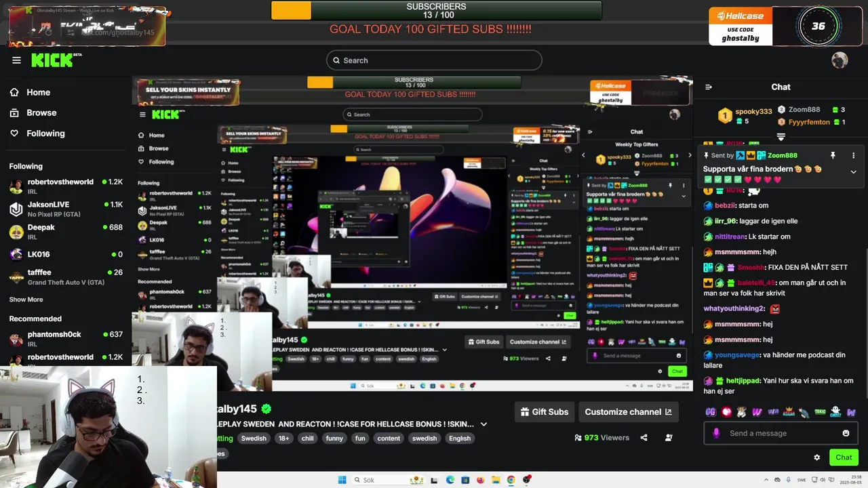Click the purple microphone chat icon
Image resolution: width=868 pixels, height=488 pixels.
[716, 433]
